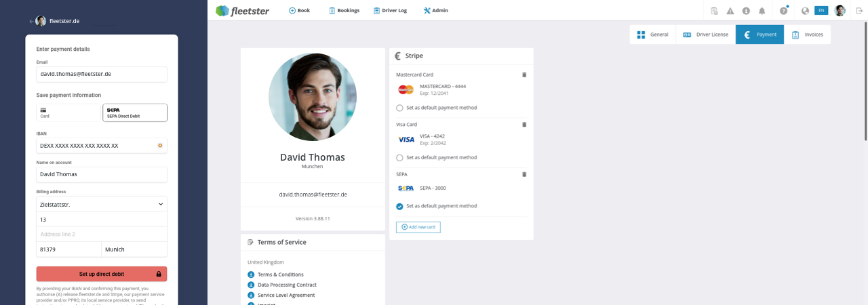Click the email david.thomas@fleetster.de on profile card
The height and width of the screenshot is (305, 868).
313,195
